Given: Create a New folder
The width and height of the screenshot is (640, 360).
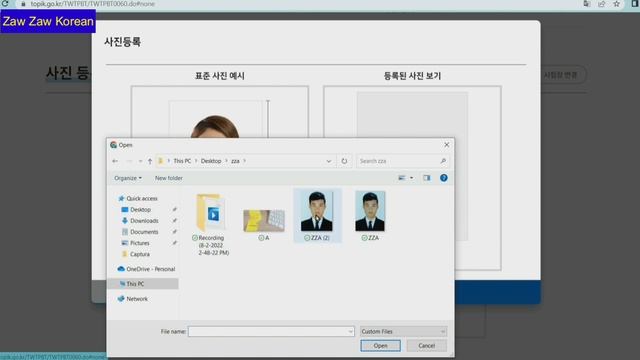Looking at the screenshot, I should coord(169,178).
